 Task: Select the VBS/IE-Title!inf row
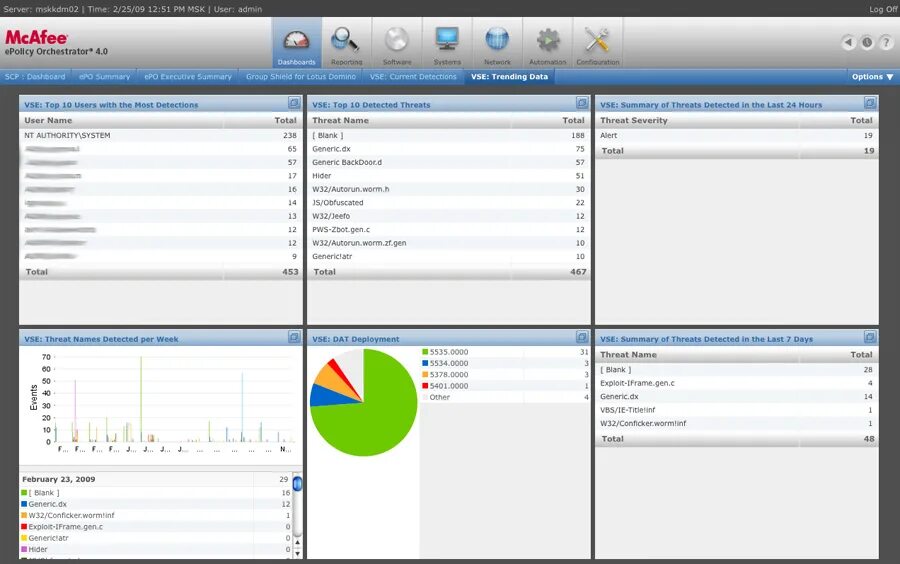pyautogui.click(x=737, y=410)
